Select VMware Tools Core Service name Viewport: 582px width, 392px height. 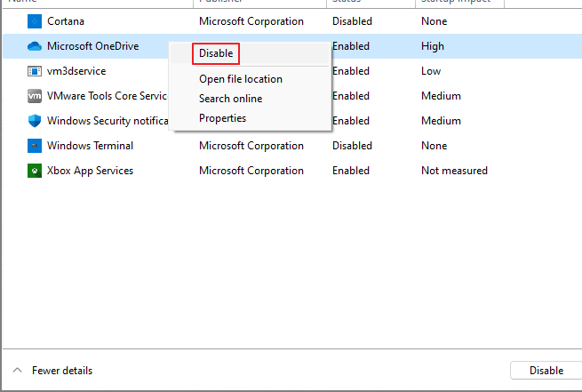(x=108, y=96)
